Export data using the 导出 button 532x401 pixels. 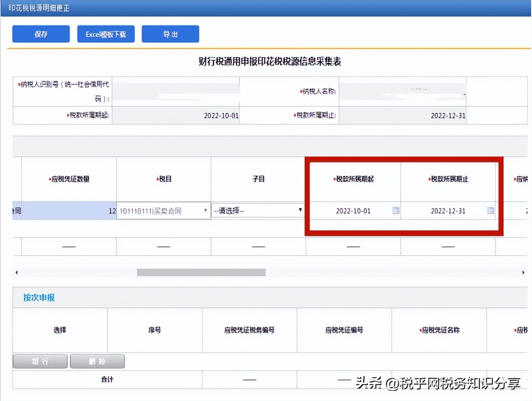170,33
